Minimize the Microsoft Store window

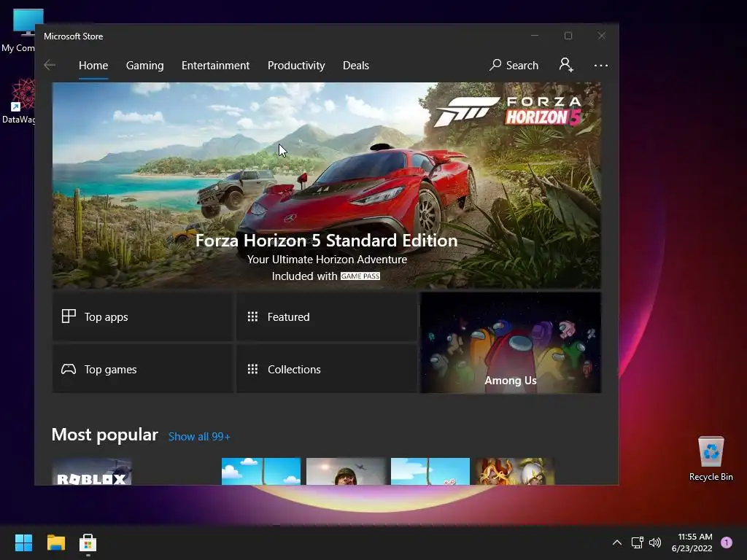[x=535, y=36]
